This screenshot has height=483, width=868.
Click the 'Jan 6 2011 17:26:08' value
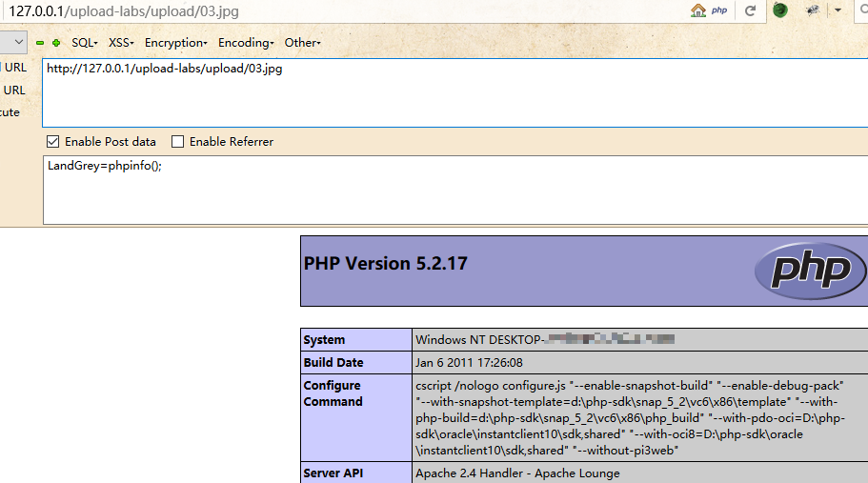coord(469,362)
